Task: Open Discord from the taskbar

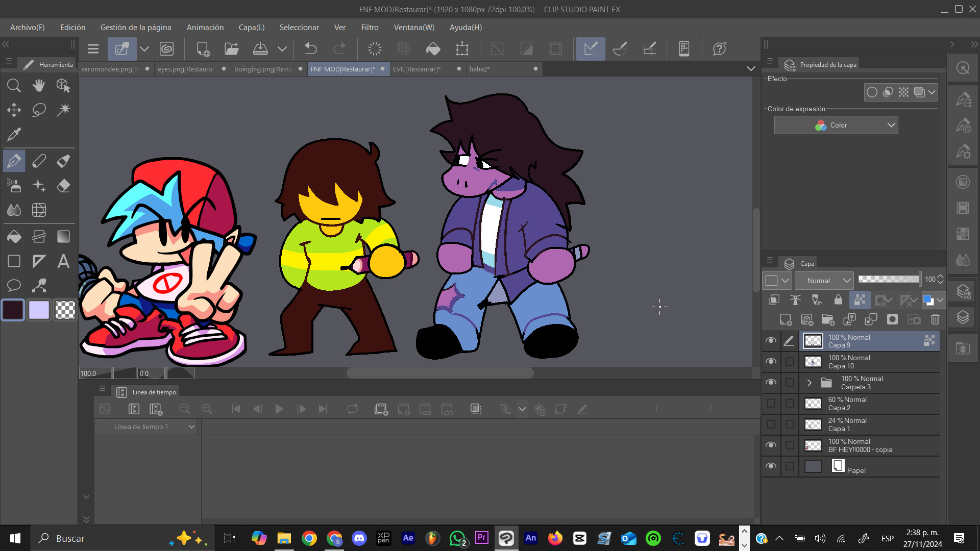Action: pyautogui.click(x=359, y=538)
